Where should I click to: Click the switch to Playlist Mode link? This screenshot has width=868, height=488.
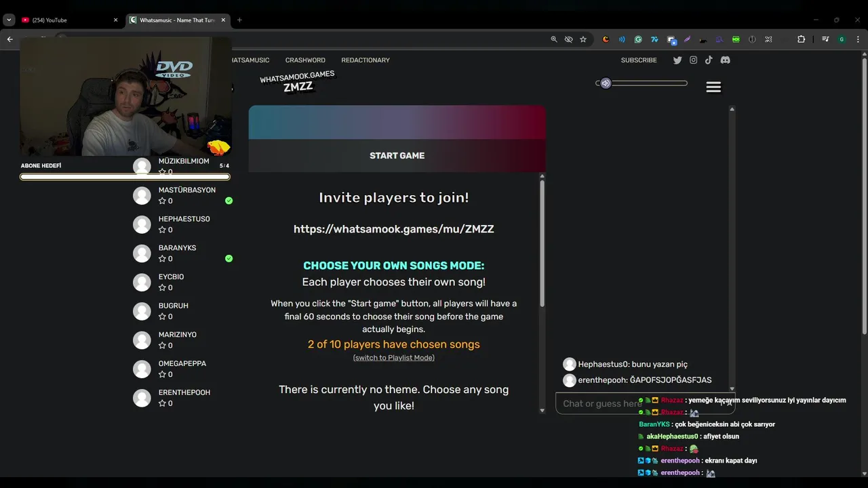(394, 358)
